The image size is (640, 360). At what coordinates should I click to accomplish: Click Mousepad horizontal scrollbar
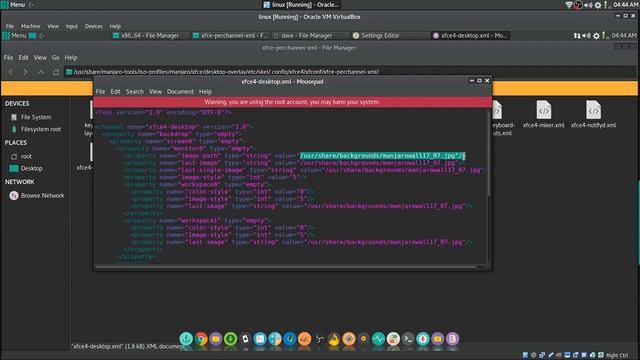[x=286, y=267]
